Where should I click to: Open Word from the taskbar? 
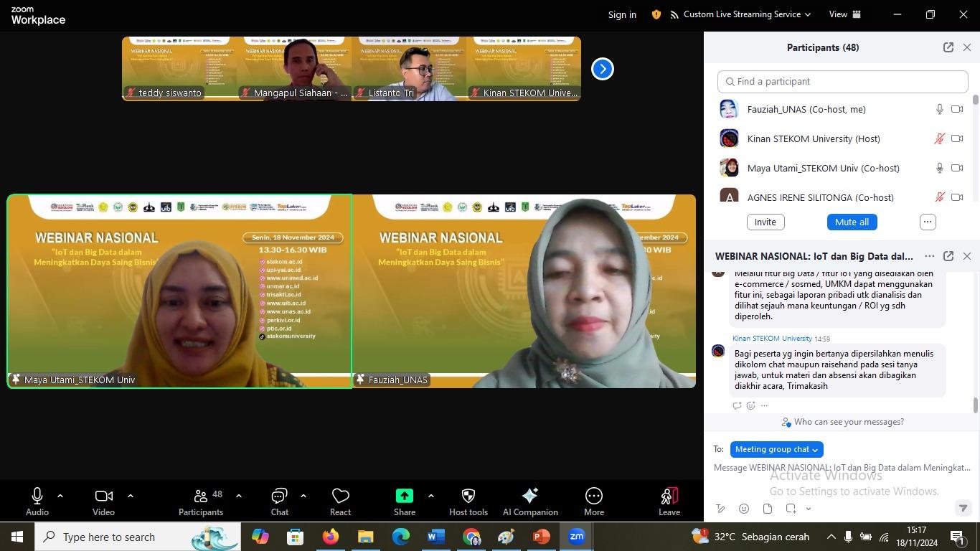click(x=436, y=537)
